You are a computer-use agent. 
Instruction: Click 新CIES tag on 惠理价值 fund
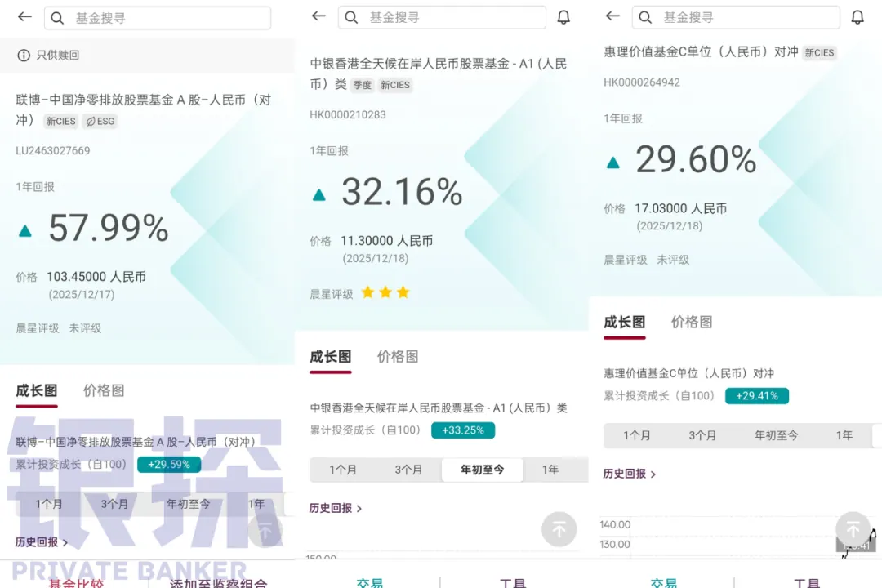click(x=819, y=52)
